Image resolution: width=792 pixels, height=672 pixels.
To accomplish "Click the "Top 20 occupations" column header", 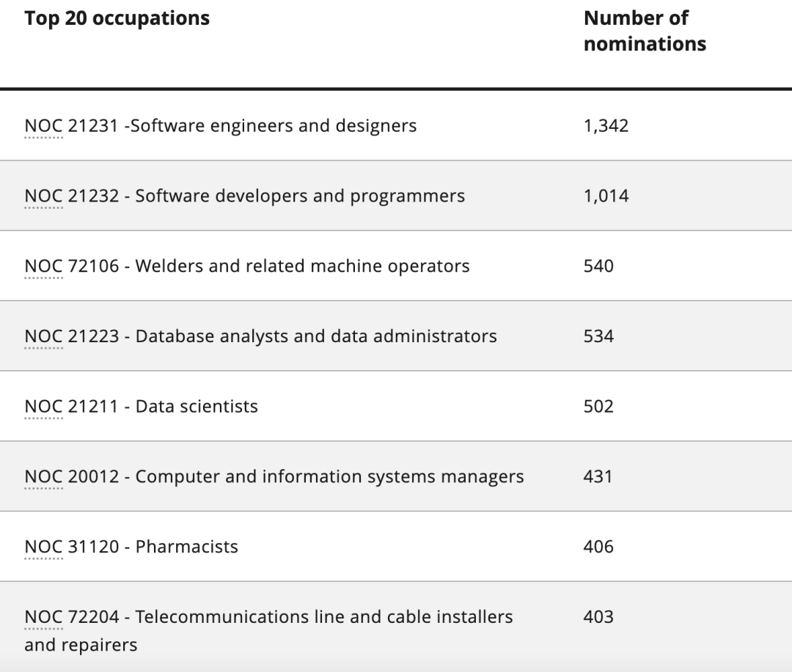I will (117, 18).
